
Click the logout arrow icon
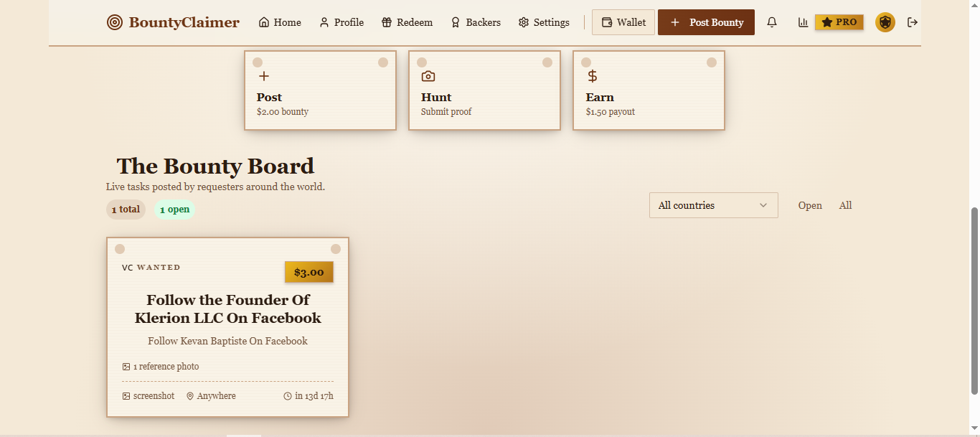[913, 22]
